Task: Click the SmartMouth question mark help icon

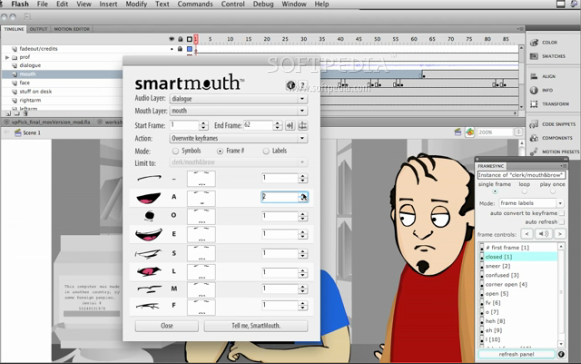Action: [x=302, y=85]
